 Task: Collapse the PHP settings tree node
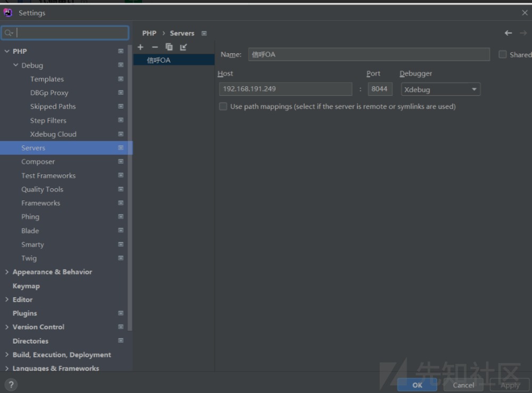click(x=7, y=52)
